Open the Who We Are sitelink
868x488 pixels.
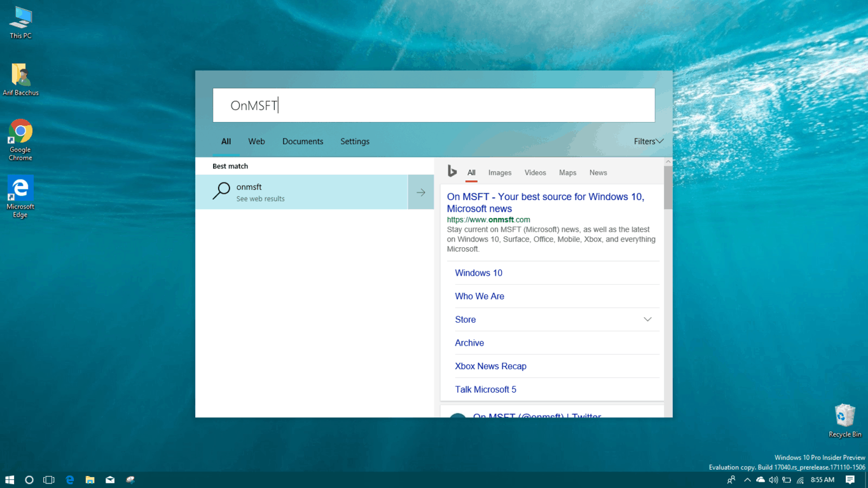point(479,296)
